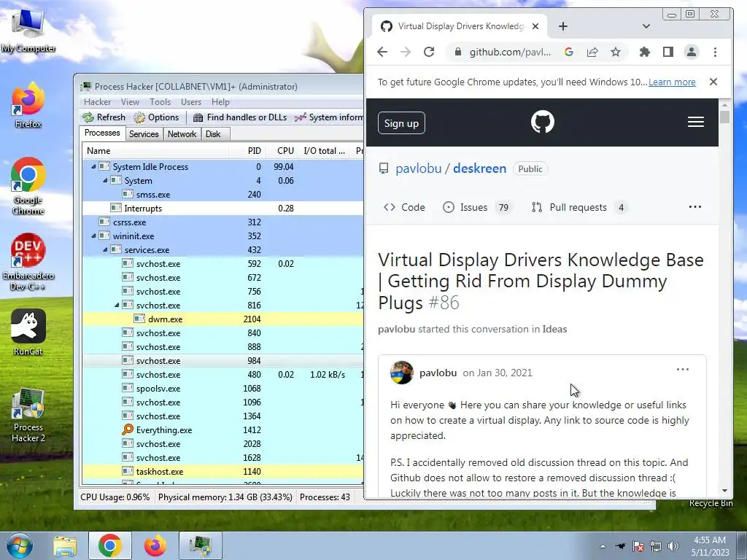Open System information toolbar button
The image size is (747, 560).
[x=329, y=117]
